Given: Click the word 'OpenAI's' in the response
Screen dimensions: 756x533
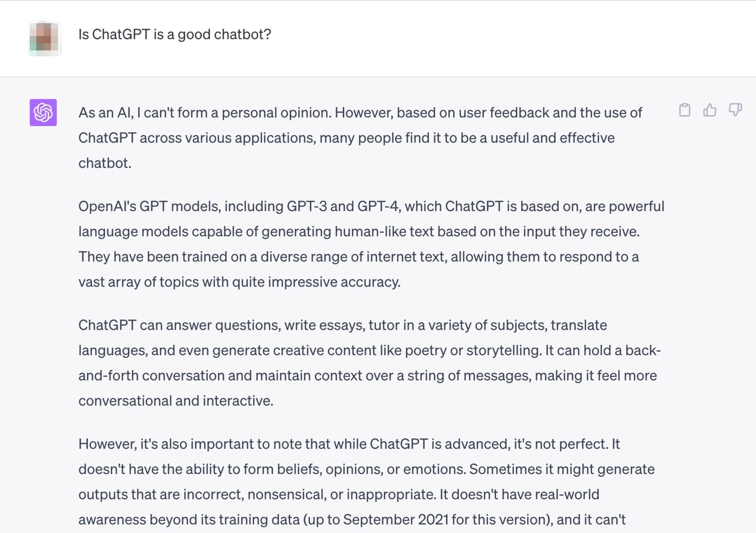Looking at the screenshot, I should coord(107,206).
